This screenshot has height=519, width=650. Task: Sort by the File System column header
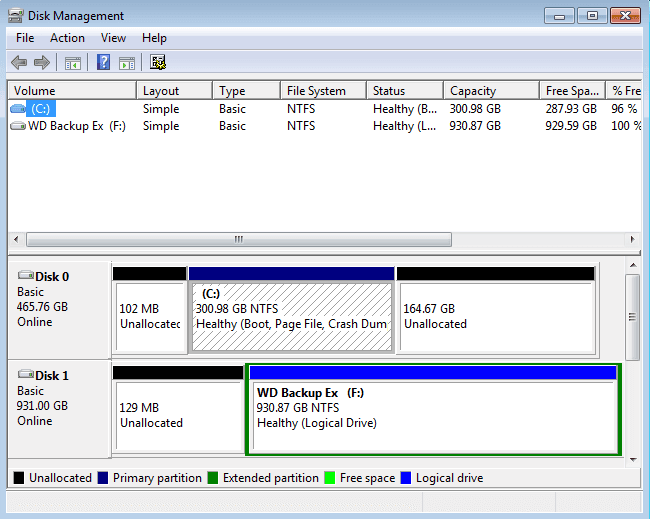(316, 91)
